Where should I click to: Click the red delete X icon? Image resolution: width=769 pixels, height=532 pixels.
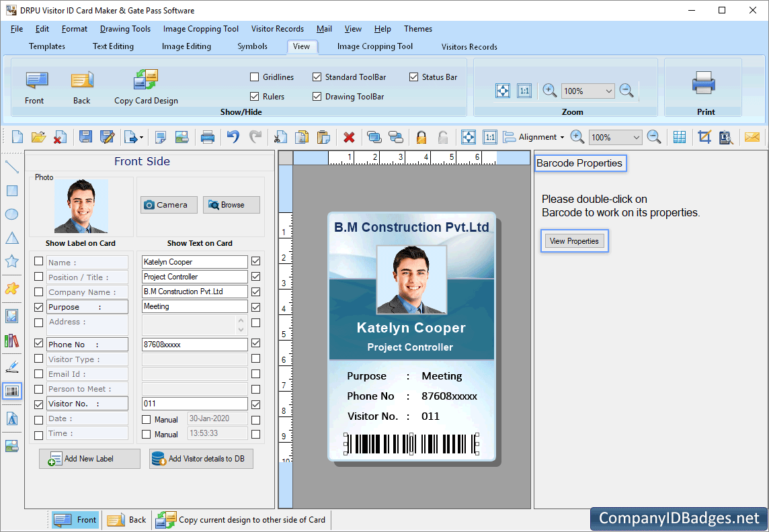pos(349,138)
